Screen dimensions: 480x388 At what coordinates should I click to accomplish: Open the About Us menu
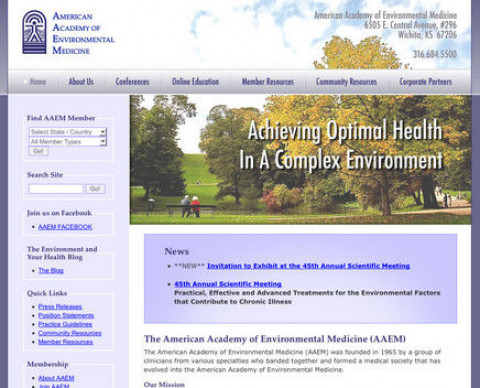81,82
